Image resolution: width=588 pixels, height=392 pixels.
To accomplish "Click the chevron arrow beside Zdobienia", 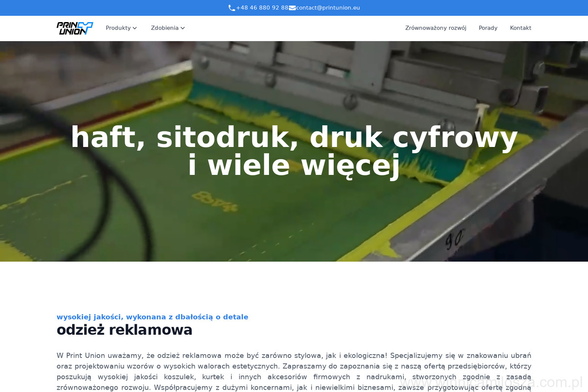I will coord(183,28).
